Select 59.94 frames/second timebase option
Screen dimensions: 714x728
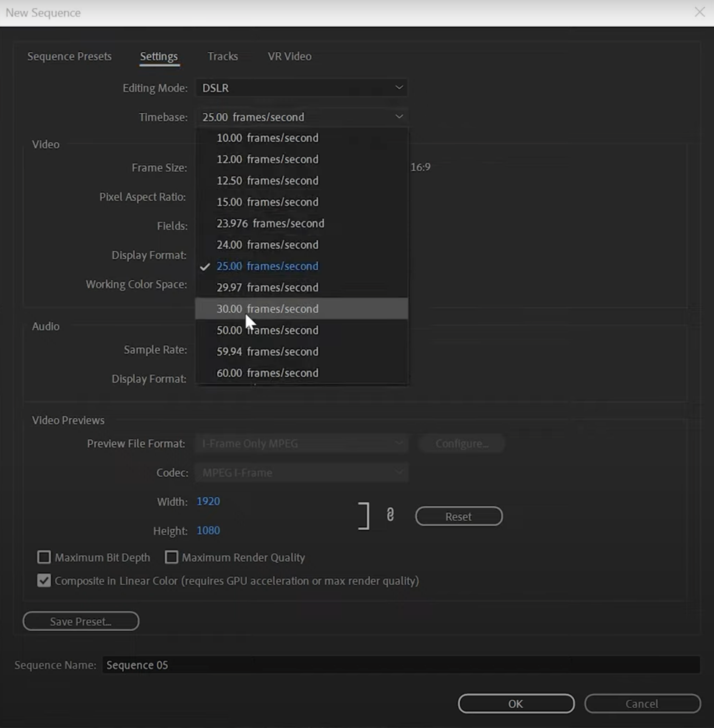(302, 351)
